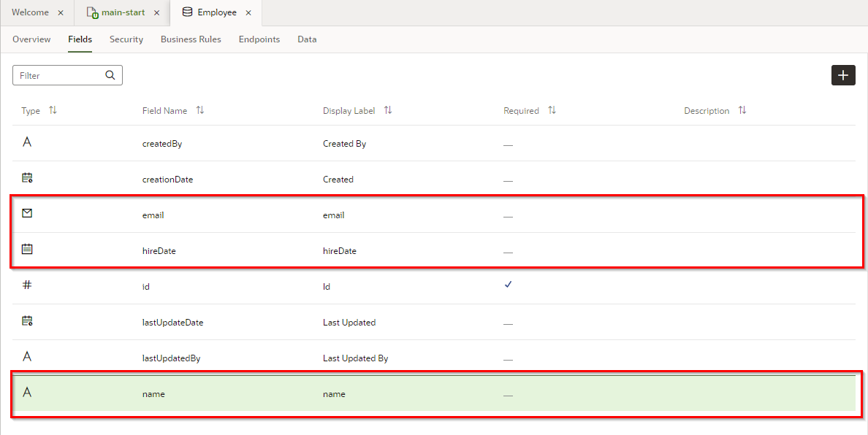The width and height of the screenshot is (868, 435).
Task: Click the createdBy string type icon
Action: (27, 142)
